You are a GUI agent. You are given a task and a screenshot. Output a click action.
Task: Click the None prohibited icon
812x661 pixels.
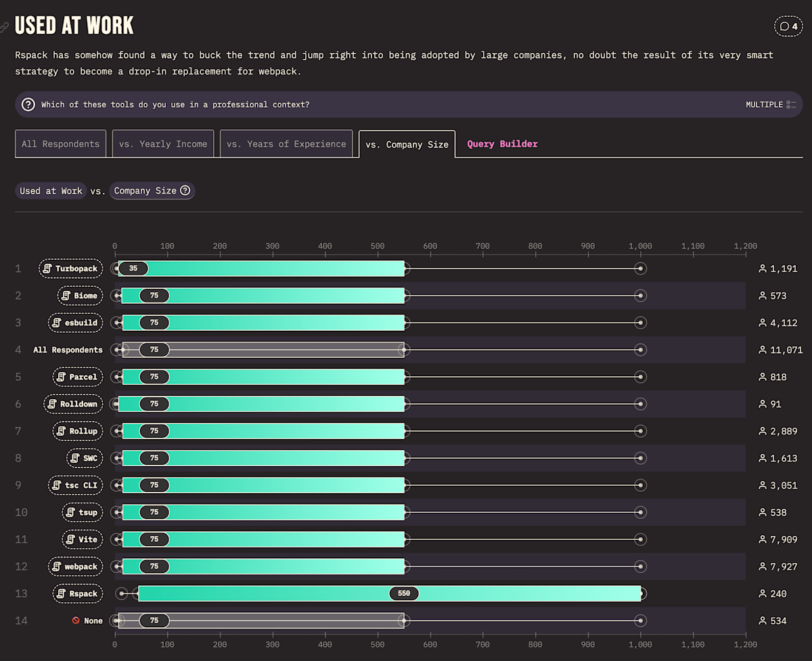76,620
